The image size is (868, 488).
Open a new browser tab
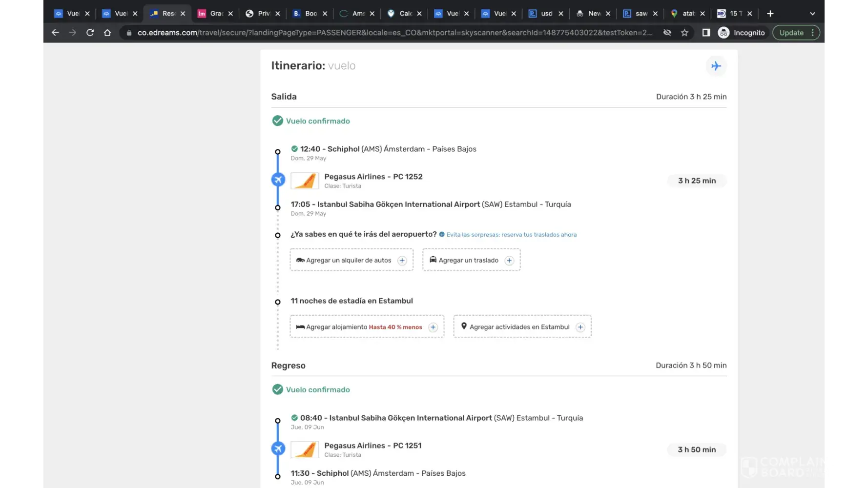click(x=770, y=14)
